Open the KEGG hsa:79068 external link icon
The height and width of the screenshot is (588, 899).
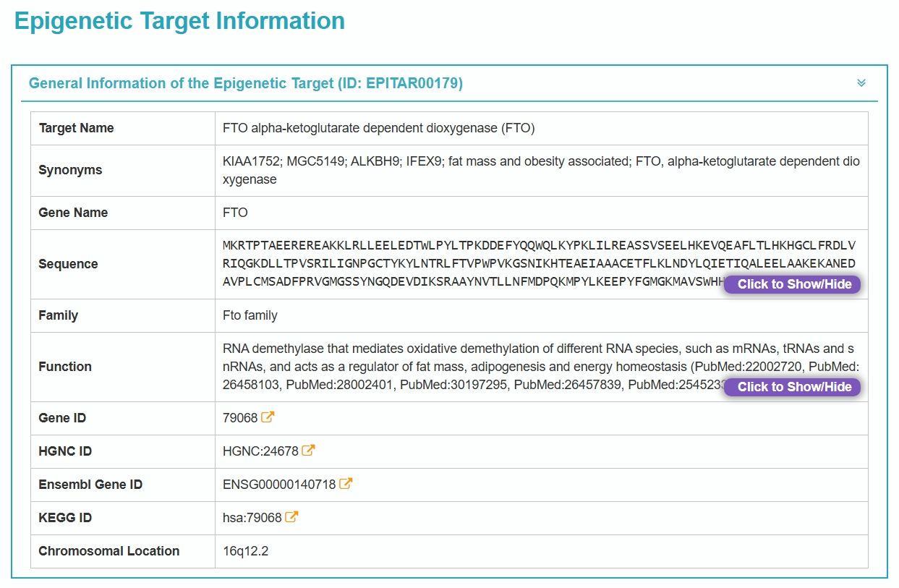[291, 517]
